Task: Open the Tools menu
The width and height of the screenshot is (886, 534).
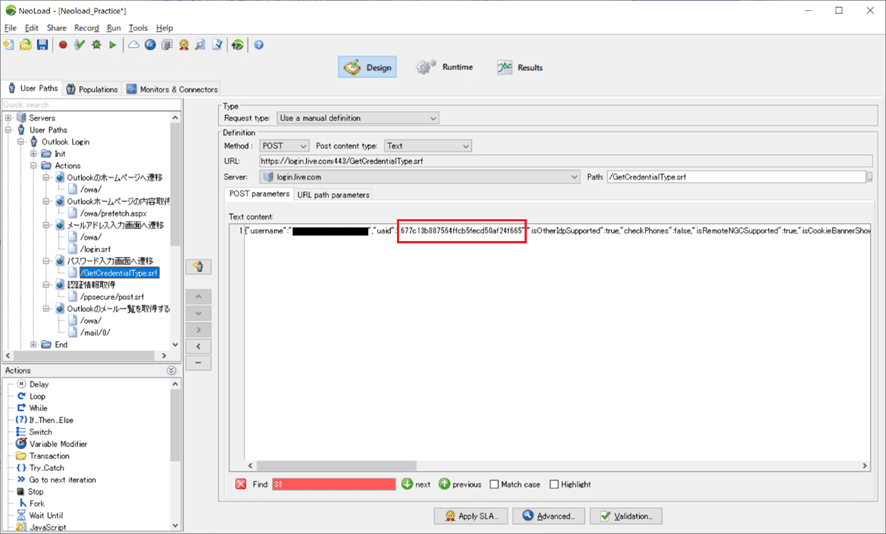Action: click(x=138, y=28)
